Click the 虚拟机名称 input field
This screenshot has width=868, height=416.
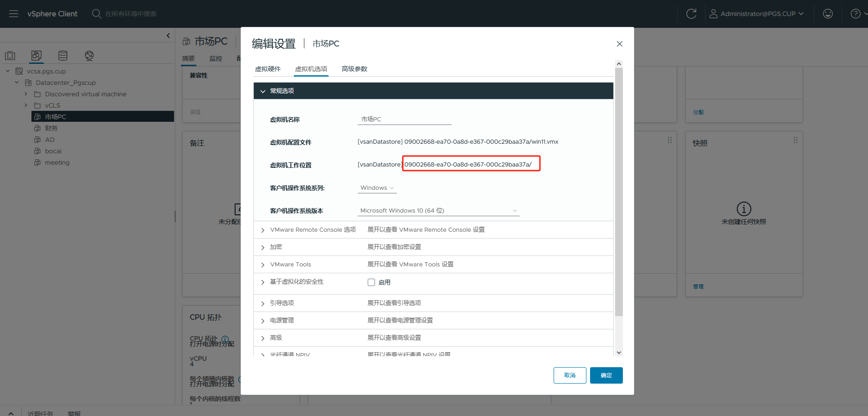point(405,120)
